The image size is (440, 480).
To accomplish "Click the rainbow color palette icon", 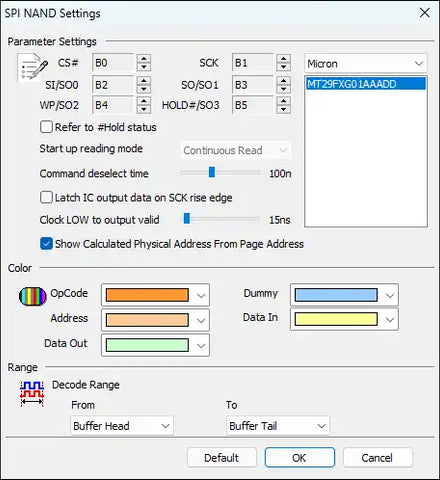I will coord(33,296).
